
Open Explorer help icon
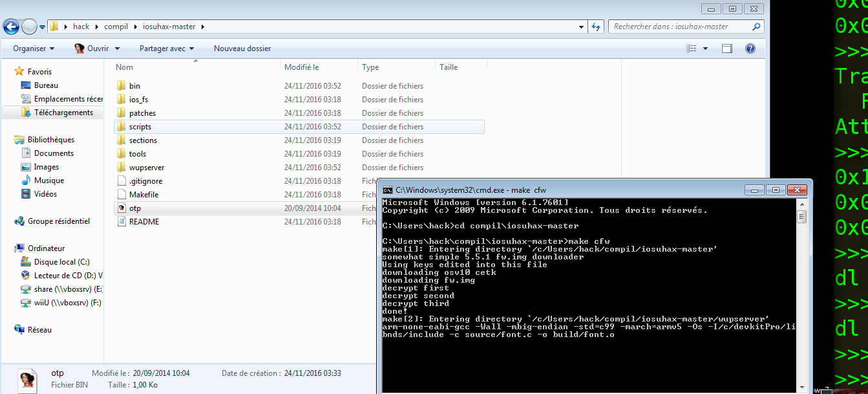[x=750, y=49]
